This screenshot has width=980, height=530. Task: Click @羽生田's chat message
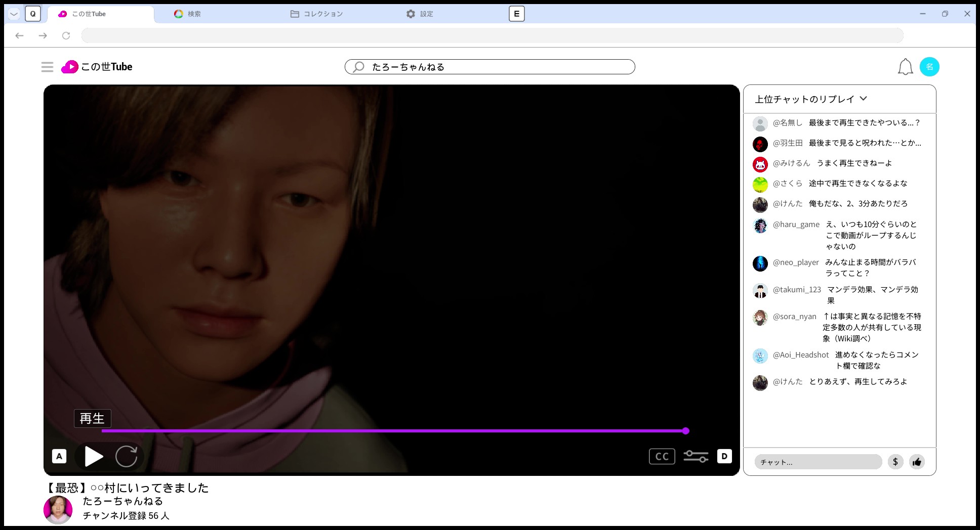coord(865,143)
